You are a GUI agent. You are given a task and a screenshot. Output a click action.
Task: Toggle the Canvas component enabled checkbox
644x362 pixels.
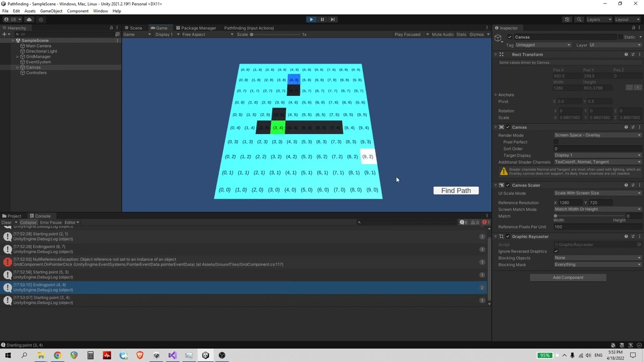[508, 127]
